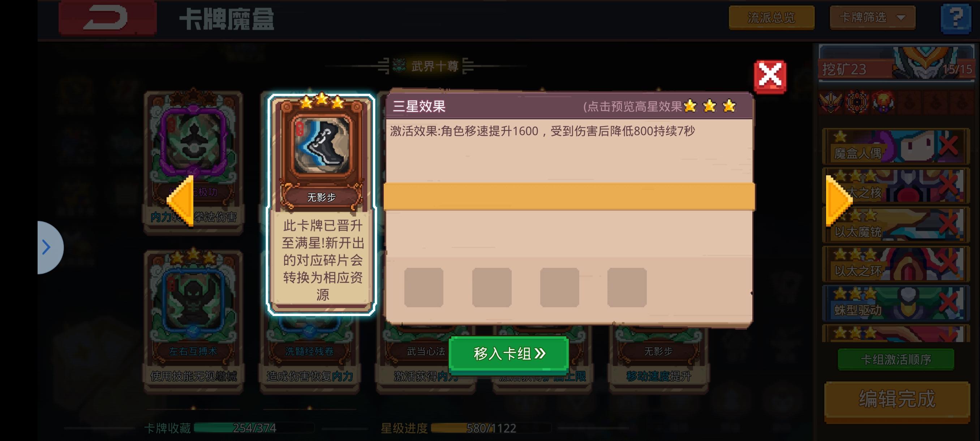Select the 挖矿23 deck header
980x441 pixels.
click(896, 64)
